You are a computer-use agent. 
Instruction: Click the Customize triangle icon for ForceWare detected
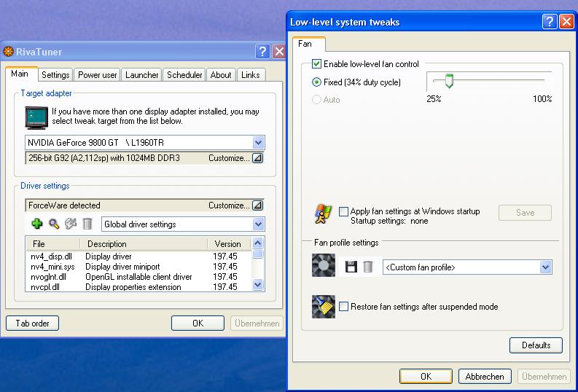pos(258,205)
